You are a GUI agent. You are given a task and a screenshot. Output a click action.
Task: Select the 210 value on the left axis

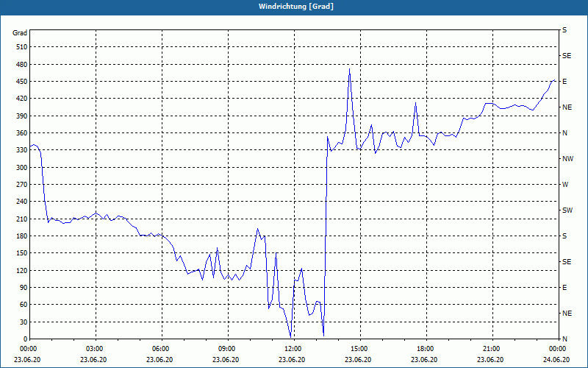point(22,219)
